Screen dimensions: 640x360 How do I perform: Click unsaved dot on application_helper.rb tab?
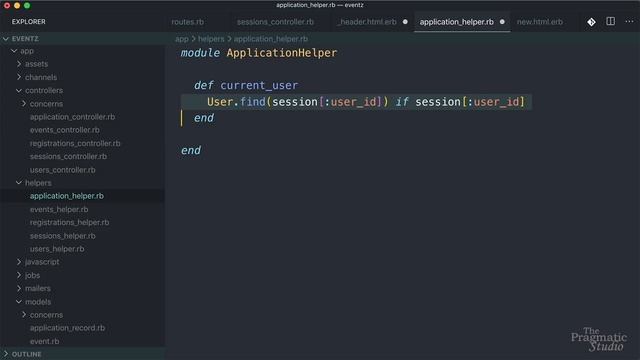point(502,22)
